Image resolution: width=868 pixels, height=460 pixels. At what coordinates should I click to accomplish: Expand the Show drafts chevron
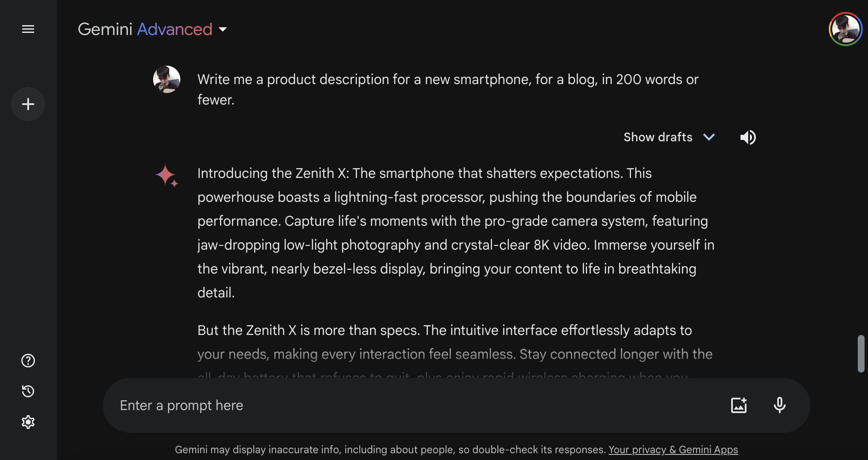tap(709, 137)
